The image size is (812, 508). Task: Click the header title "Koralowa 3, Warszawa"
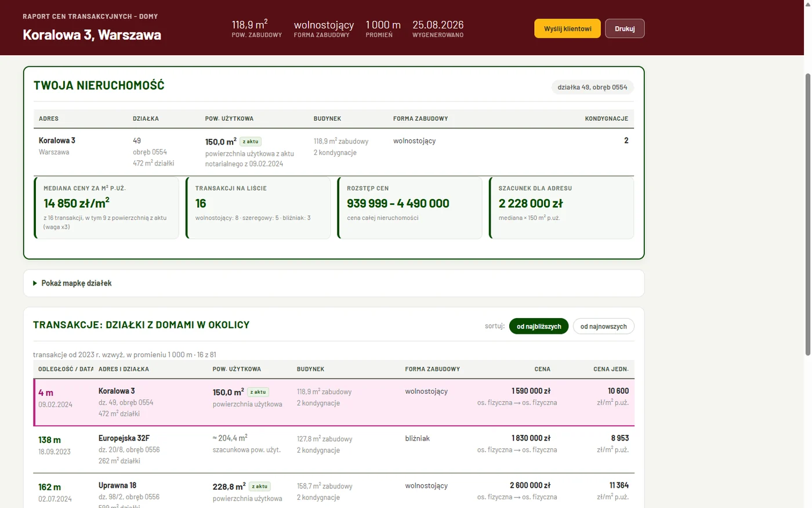[x=92, y=35]
